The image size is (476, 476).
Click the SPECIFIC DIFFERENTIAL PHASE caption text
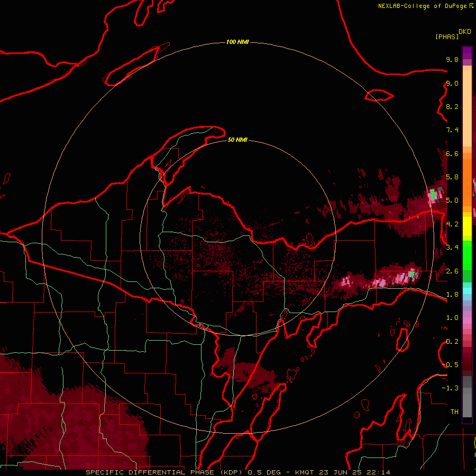tap(150, 472)
